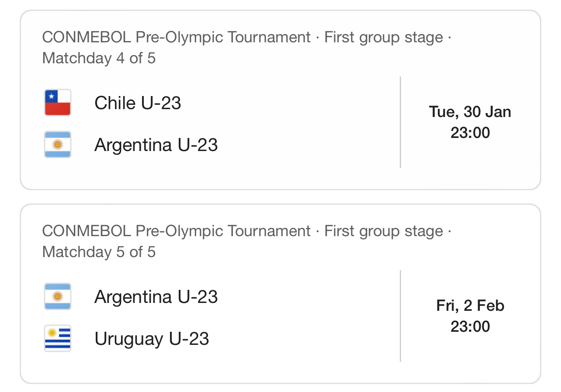This screenshot has width=561, height=392.
Task: Click the 23:00 kickoff time on Tuesday's match
Action: pyautogui.click(x=470, y=132)
